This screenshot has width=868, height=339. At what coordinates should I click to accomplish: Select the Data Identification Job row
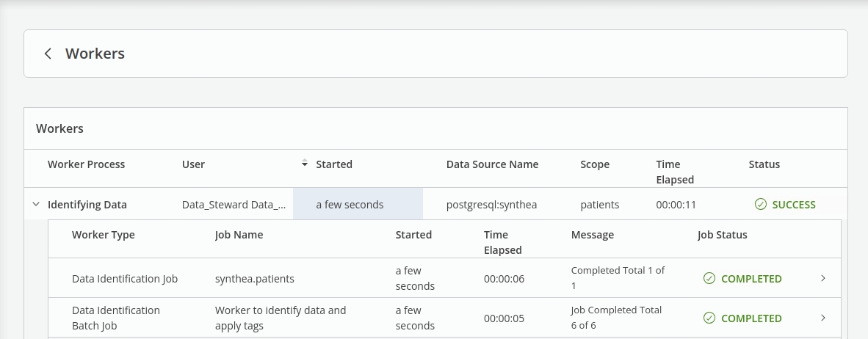point(125,279)
